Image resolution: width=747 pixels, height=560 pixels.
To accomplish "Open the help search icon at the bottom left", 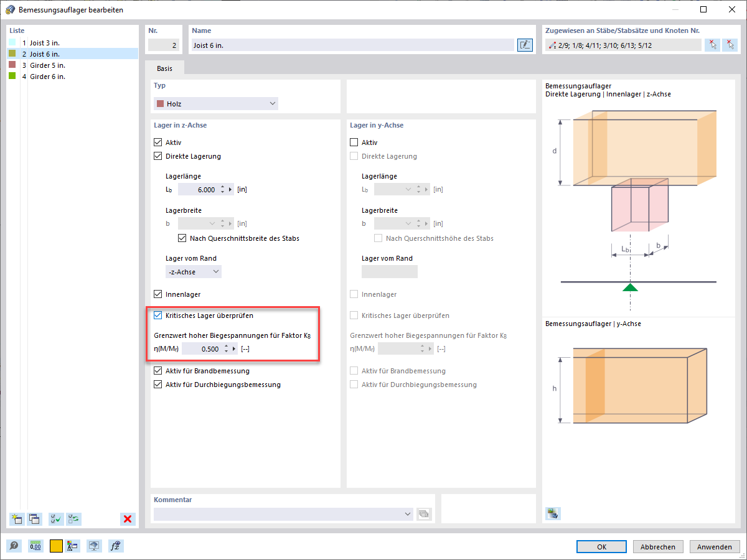I will 14,546.
